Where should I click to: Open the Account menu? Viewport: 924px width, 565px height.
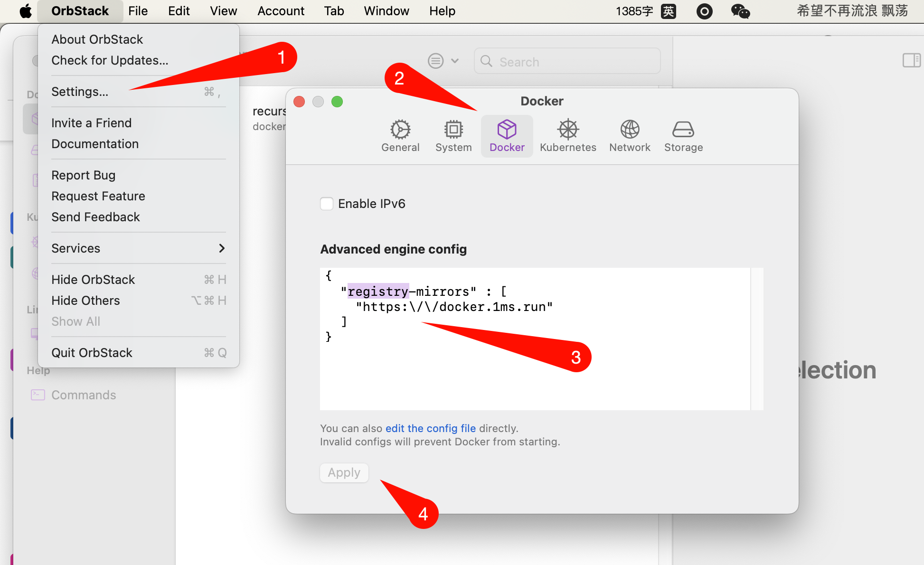[x=281, y=11]
